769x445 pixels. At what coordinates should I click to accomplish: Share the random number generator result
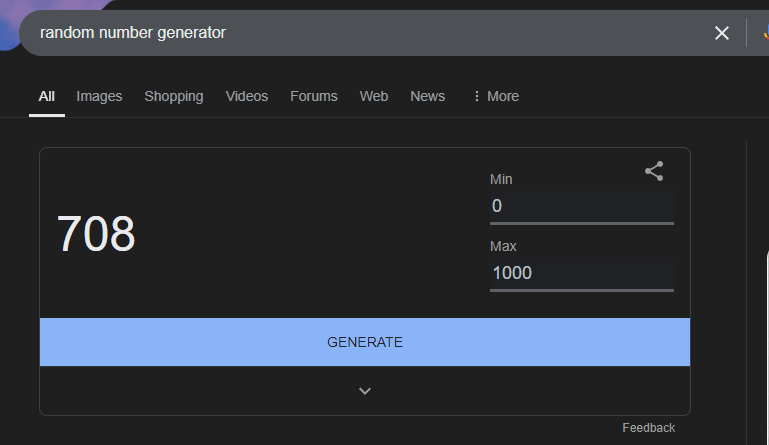click(654, 171)
